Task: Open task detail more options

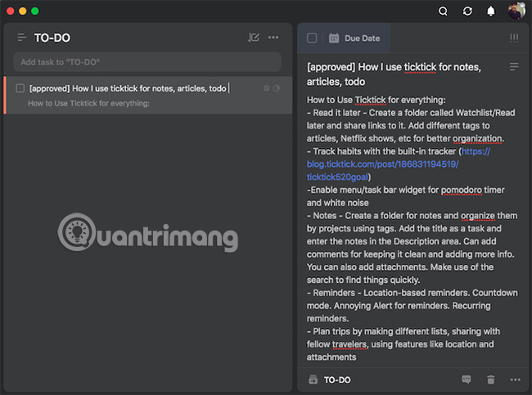Action: [515, 379]
